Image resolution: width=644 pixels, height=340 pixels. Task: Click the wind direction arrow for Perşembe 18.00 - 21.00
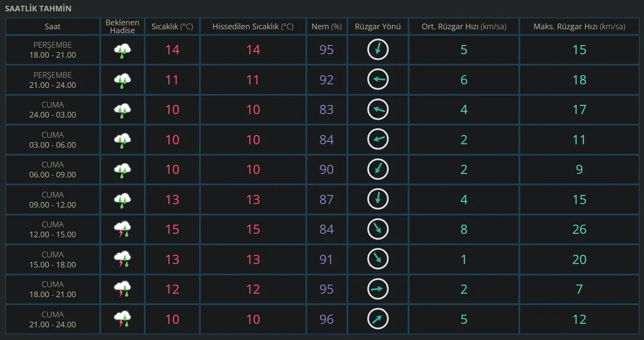(x=378, y=49)
